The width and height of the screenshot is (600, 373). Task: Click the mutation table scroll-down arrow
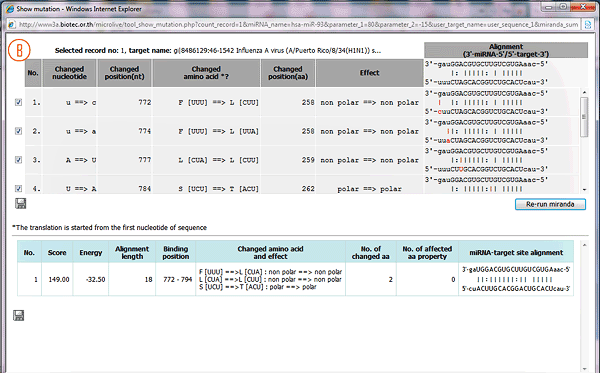(x=584, y=189)
